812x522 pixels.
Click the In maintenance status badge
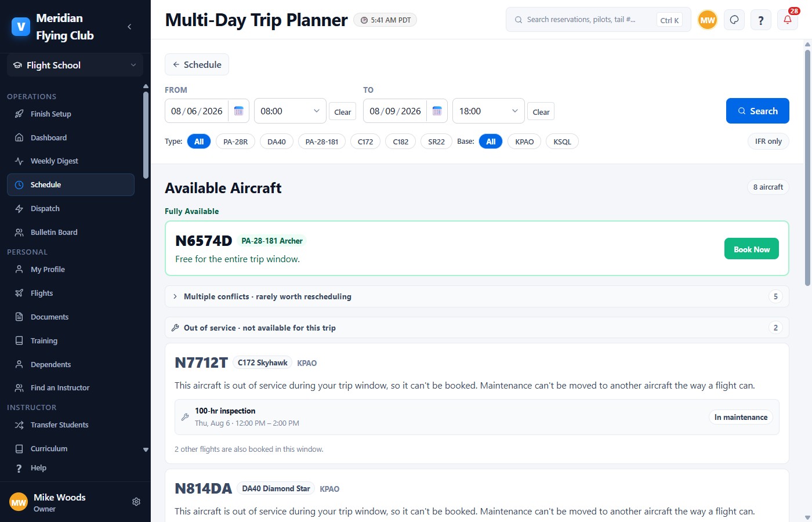click(741, 417)
